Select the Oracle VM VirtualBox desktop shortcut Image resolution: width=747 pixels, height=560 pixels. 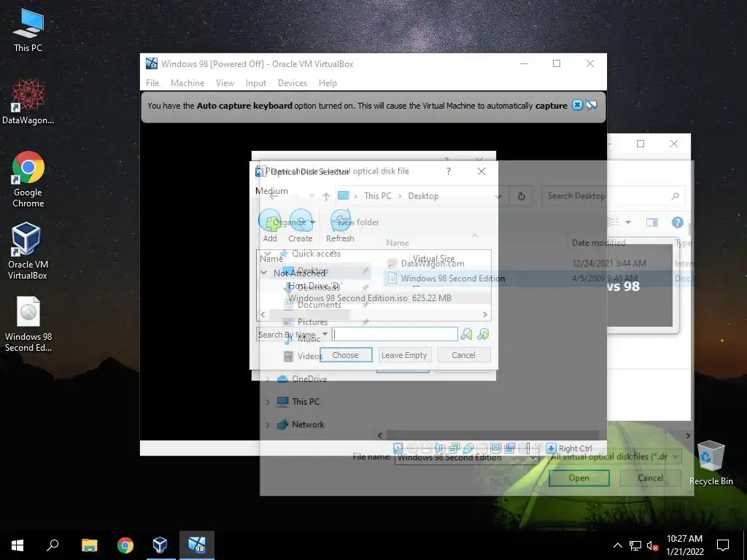point(28,251)
